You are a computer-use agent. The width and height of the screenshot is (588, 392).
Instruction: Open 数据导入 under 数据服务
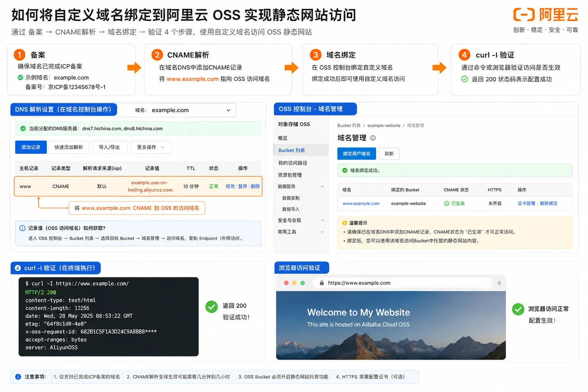(291, 209)
